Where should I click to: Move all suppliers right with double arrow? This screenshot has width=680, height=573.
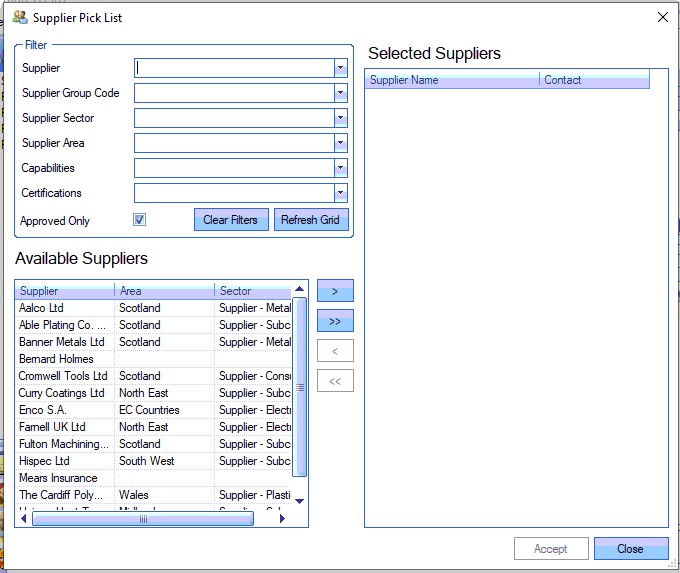tap(335, 321)
